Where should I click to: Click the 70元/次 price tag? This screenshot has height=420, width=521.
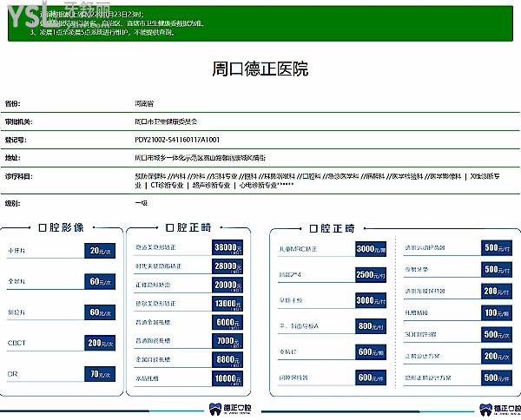(100, 374)
